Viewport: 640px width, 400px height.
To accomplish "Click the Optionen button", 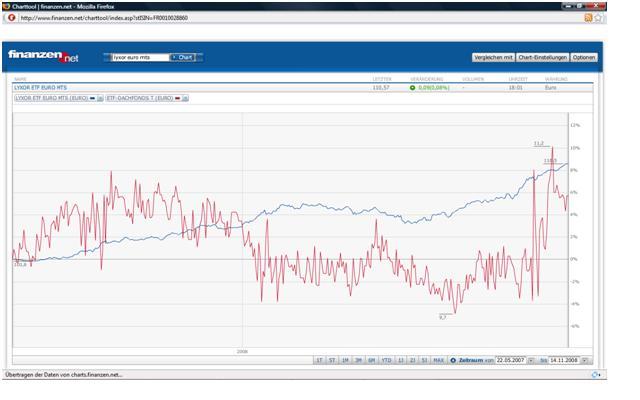I will [x=584, y=58].
